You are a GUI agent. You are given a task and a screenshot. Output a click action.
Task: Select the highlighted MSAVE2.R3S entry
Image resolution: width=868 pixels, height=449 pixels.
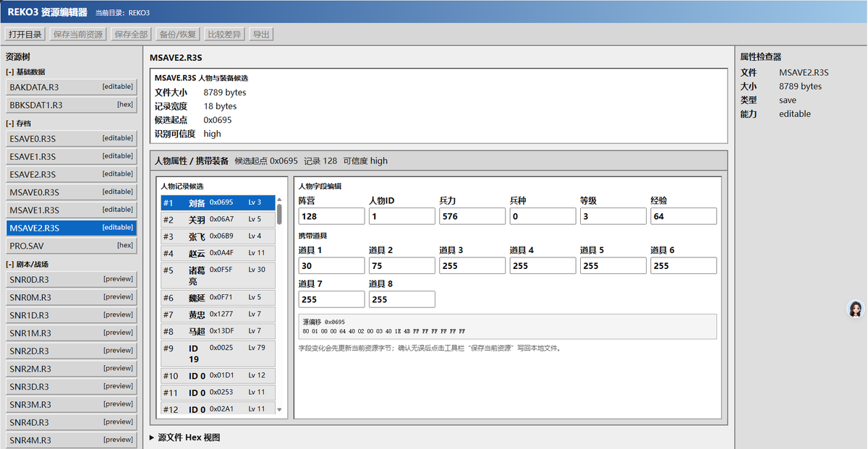point(71,228)
